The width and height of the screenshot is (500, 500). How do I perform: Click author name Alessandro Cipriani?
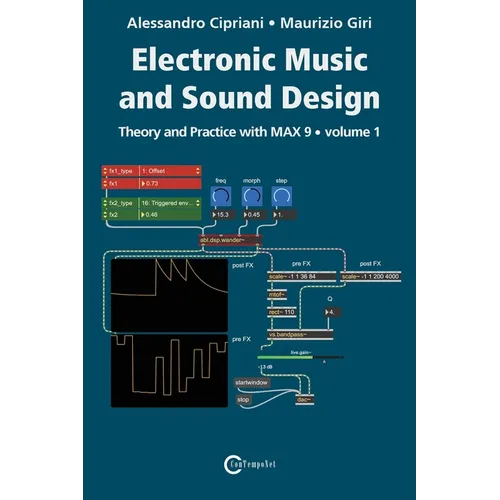(195, 23)
